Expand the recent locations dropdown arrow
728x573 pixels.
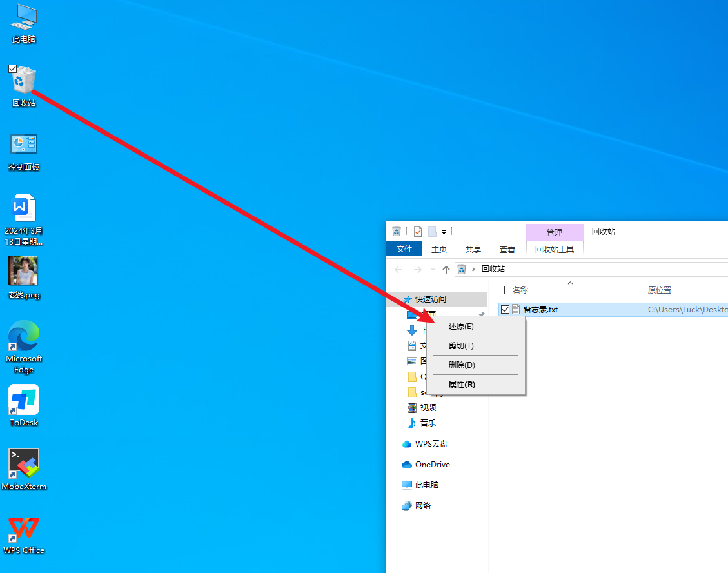[x=432, y=270]
